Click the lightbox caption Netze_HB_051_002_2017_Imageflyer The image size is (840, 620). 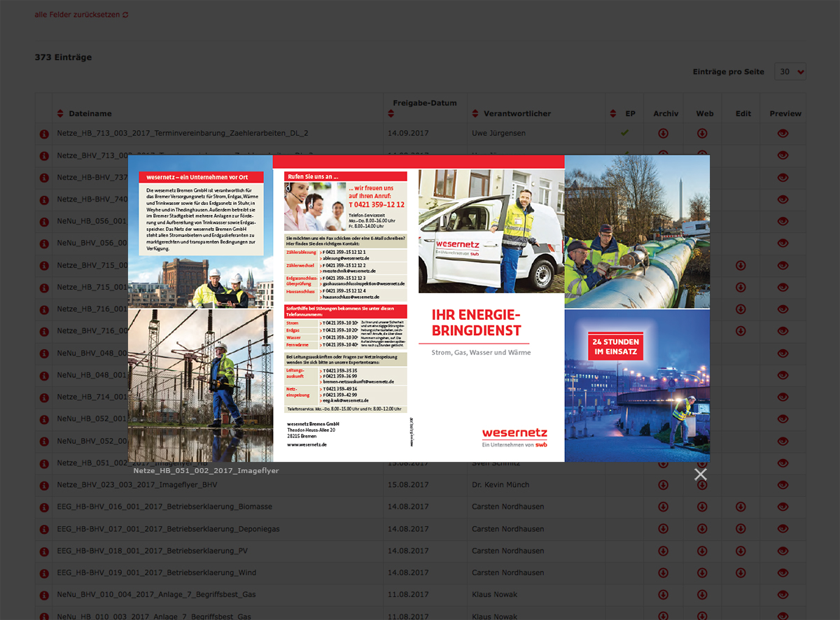(206, 471)
